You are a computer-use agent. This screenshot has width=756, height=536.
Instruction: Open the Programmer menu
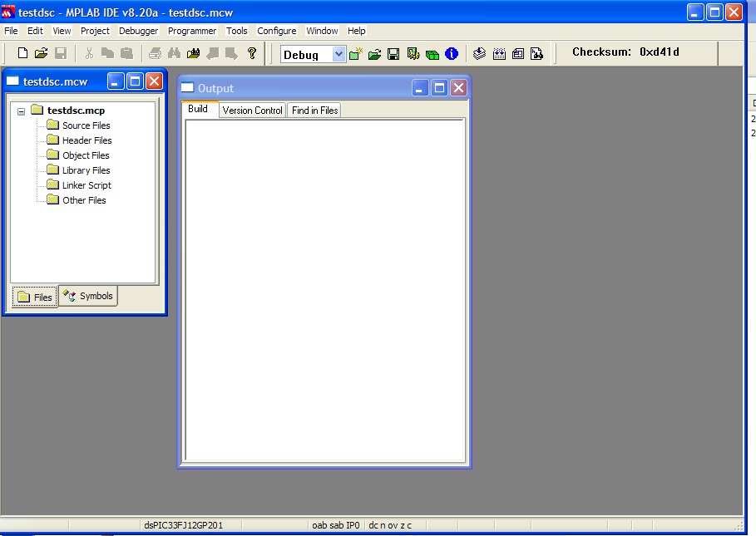pyautogui.click(x=191, y=31)
